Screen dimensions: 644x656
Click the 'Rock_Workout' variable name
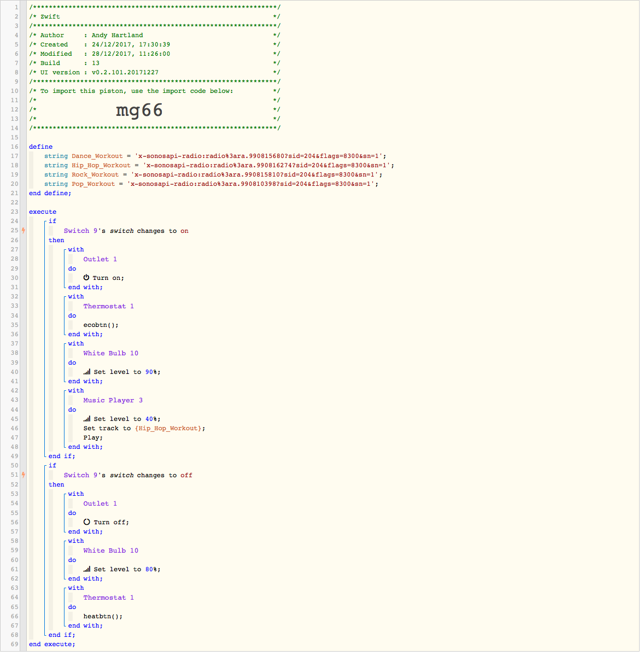(x=95, y=174)
